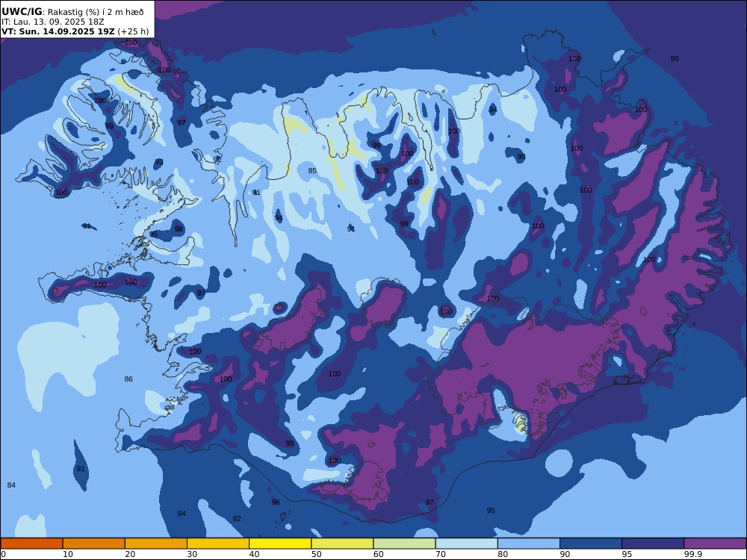Click the '90' label on the legend scale
The image size is (747, 560).
(565, 554)
